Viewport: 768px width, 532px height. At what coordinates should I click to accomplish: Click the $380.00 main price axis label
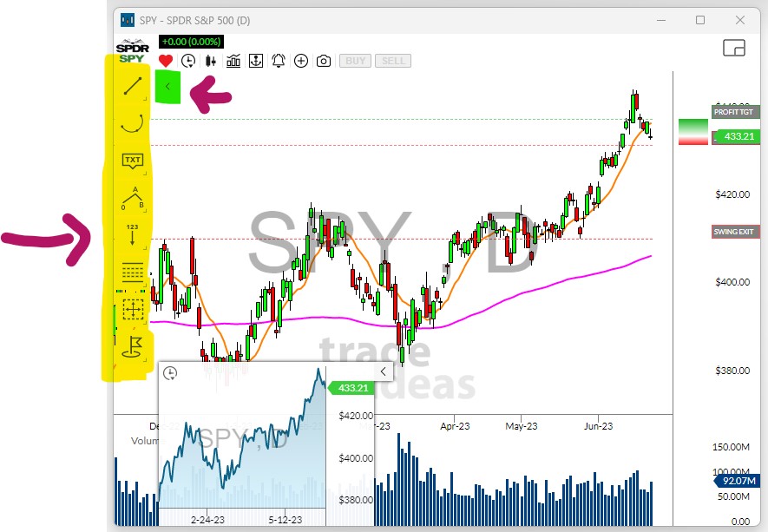tap(732, 371)
